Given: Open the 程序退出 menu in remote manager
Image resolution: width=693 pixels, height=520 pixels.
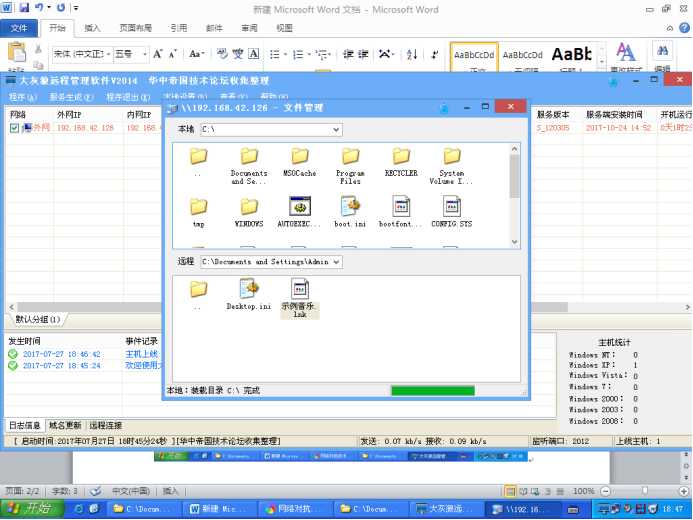Looking at the screenshot, I should click(128, 97).
